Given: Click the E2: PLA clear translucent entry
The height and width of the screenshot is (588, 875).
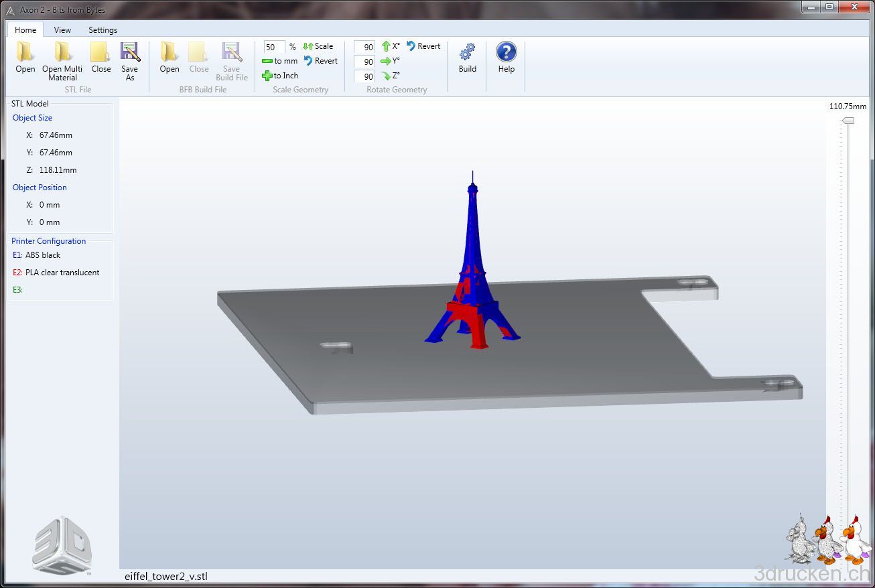Looking at the screenshot, I should point(56,273).
